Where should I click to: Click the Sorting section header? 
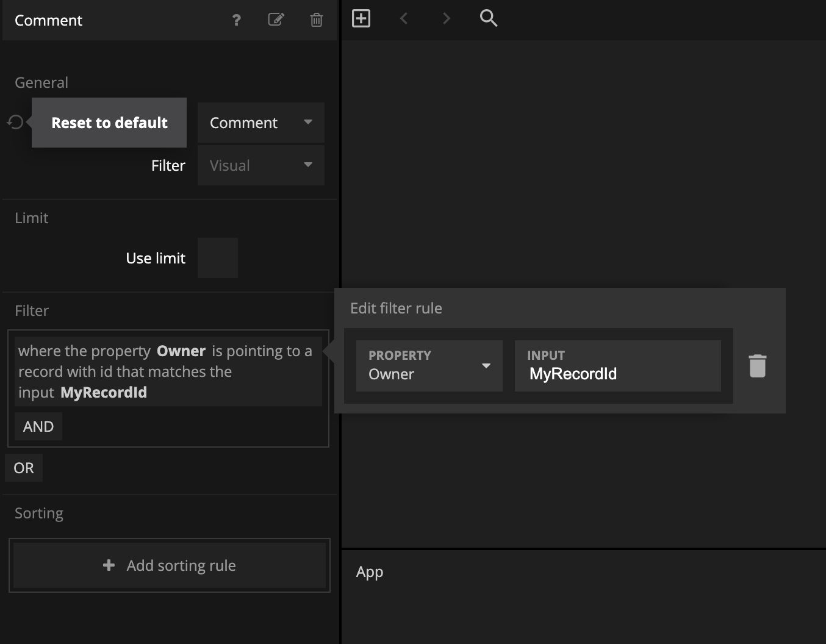[39, 513]
